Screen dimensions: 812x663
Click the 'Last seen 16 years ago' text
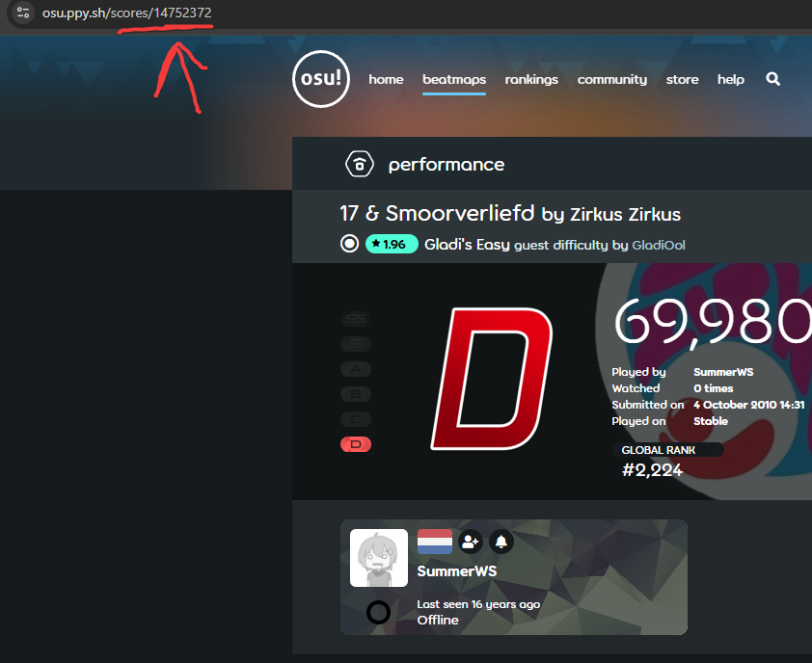[478, 604]
